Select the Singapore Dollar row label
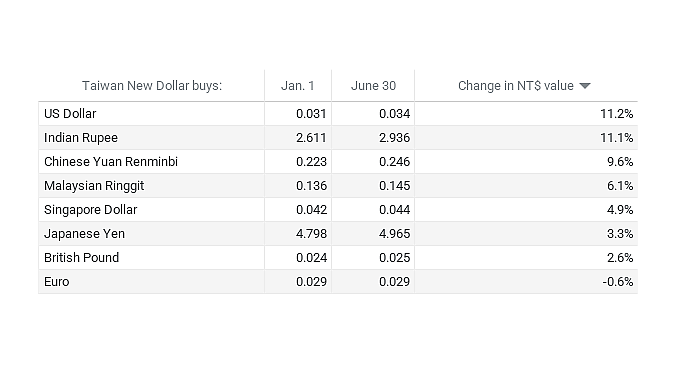Image resolution: width=676 pixels, height=380 pixels. 91,210
